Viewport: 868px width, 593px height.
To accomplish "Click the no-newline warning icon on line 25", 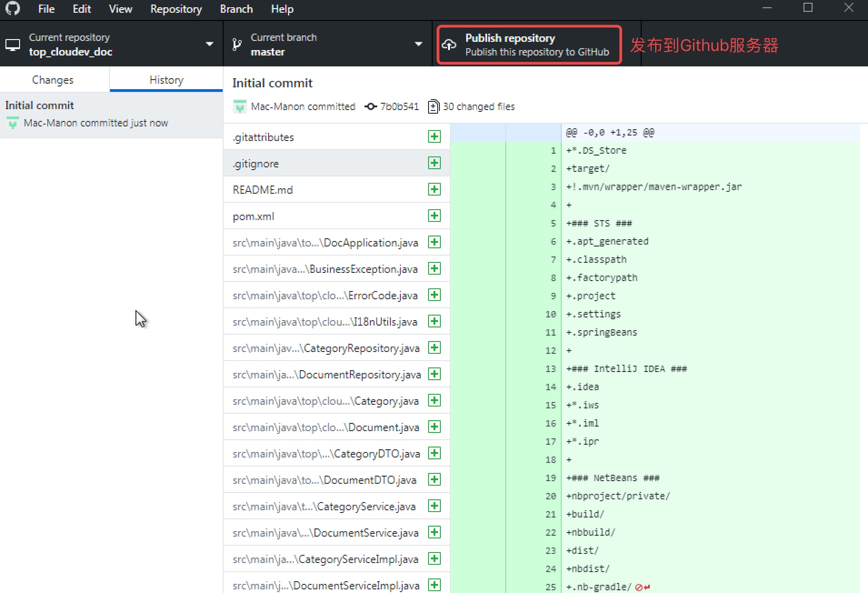I will [643, 587].
